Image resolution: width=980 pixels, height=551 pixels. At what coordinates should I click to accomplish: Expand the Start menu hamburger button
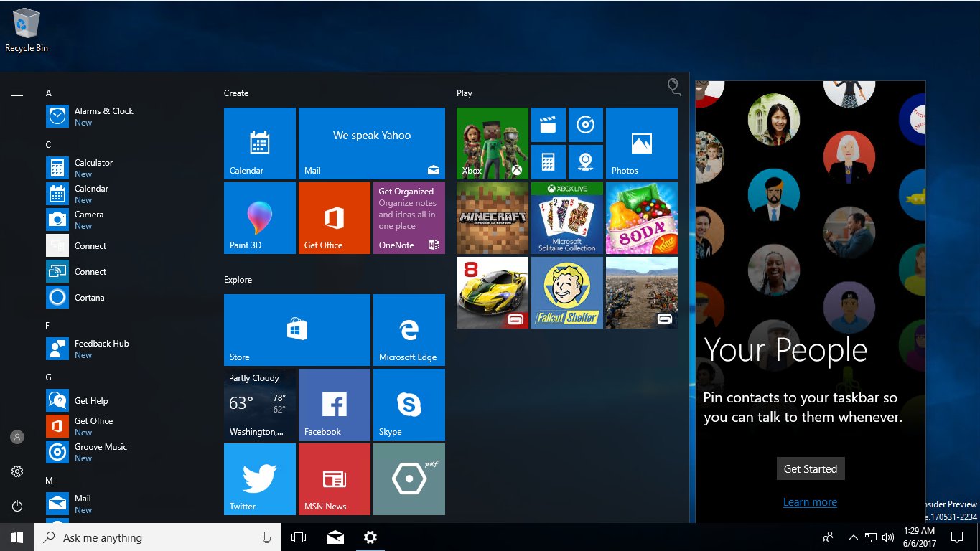pos(17,93)
